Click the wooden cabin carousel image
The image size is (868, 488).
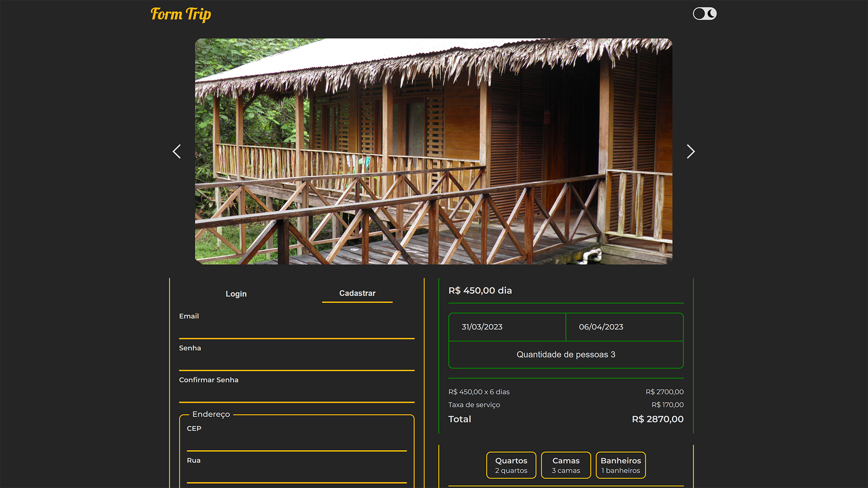click(434, 151)
